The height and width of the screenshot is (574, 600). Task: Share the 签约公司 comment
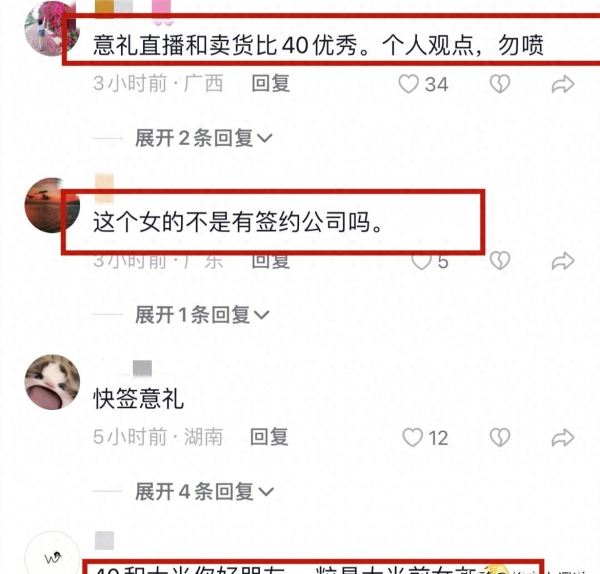[563, 261]
